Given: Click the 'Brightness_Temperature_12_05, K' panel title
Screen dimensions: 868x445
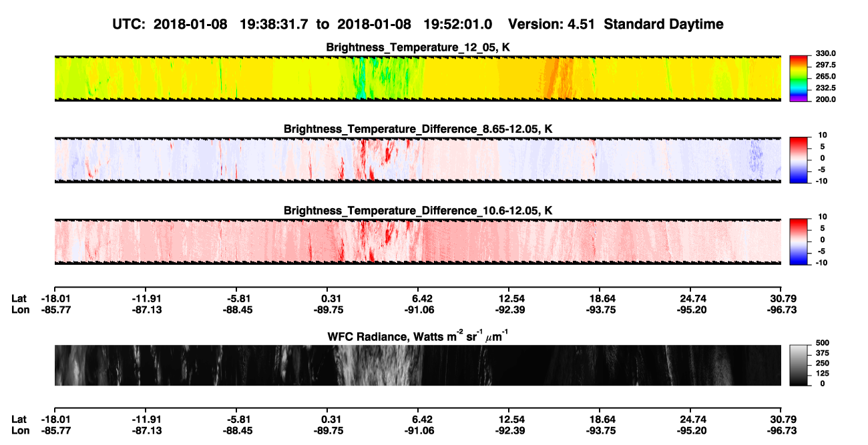Looking at the screenshot, I should [418, 47].
